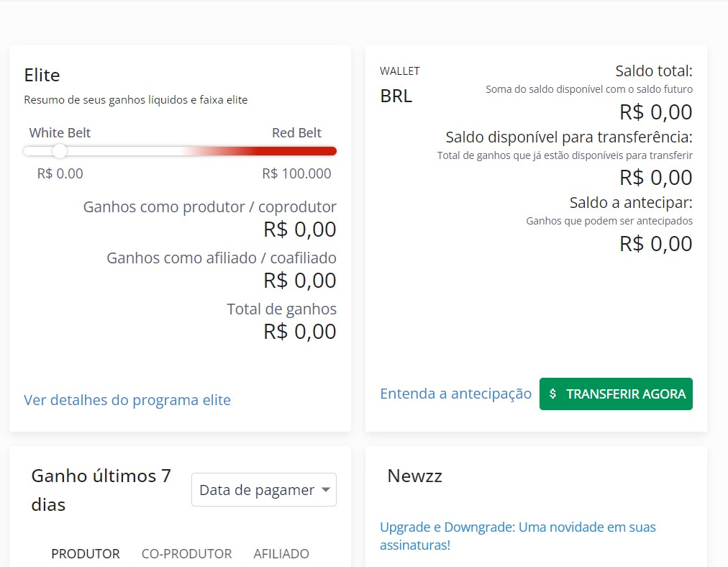Open 'Ver detalhes do programa elite' link

click(x=127, y=400)
